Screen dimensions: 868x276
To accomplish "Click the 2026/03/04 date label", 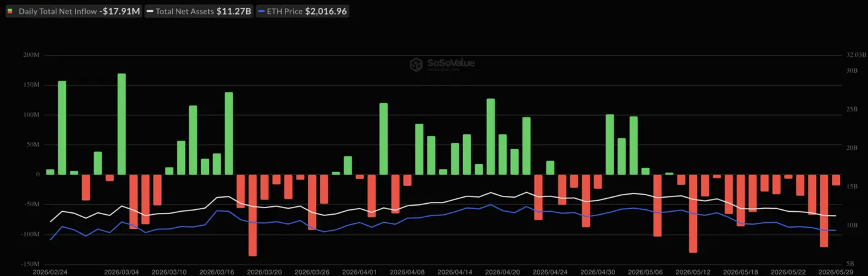I will (x=121, y=271).
